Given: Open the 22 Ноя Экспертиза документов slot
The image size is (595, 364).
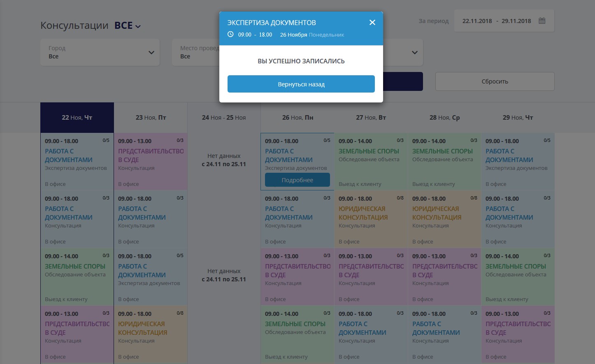Looking at the screenshot, I should coord(77,162).
